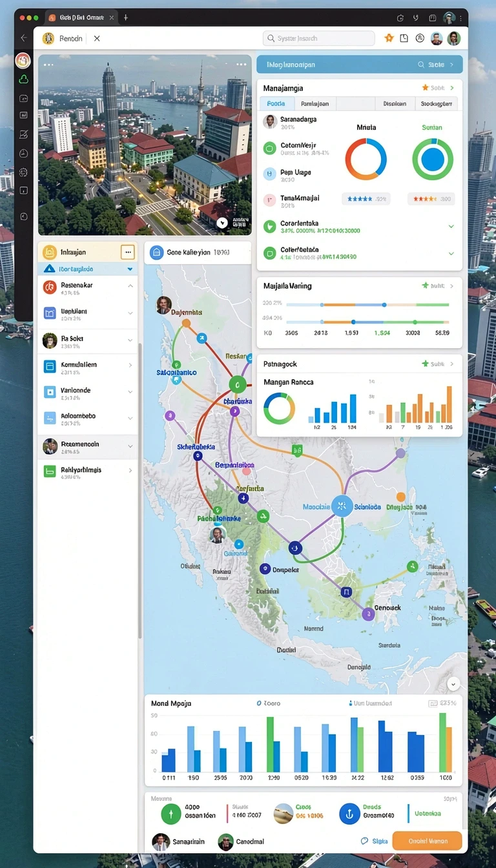This screenshot has width=496, height=868.
Task: Click the lower slider handle in Majalla Maring
Action: 353,322
